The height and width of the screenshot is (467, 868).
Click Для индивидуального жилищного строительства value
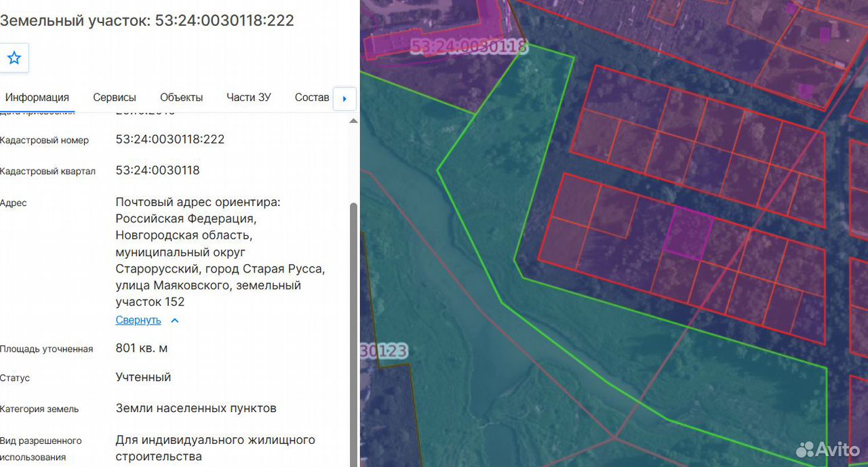pos(216,448)
